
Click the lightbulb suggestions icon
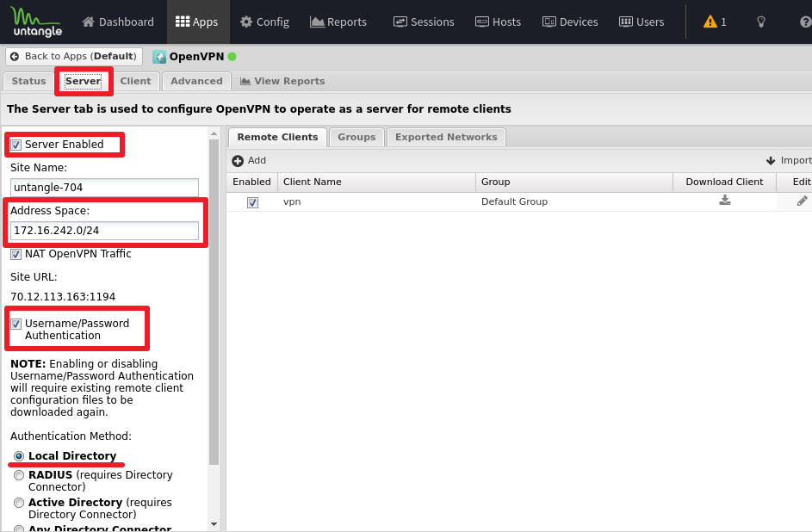(760, 22)
